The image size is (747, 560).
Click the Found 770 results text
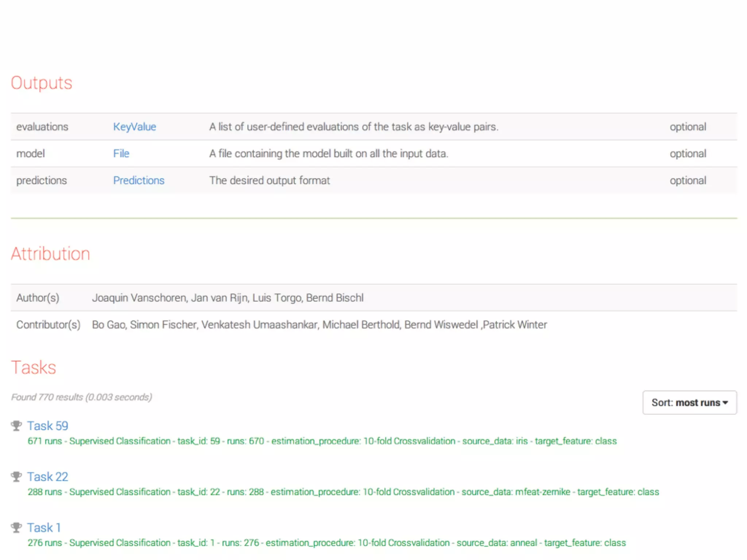pos(81,397)
